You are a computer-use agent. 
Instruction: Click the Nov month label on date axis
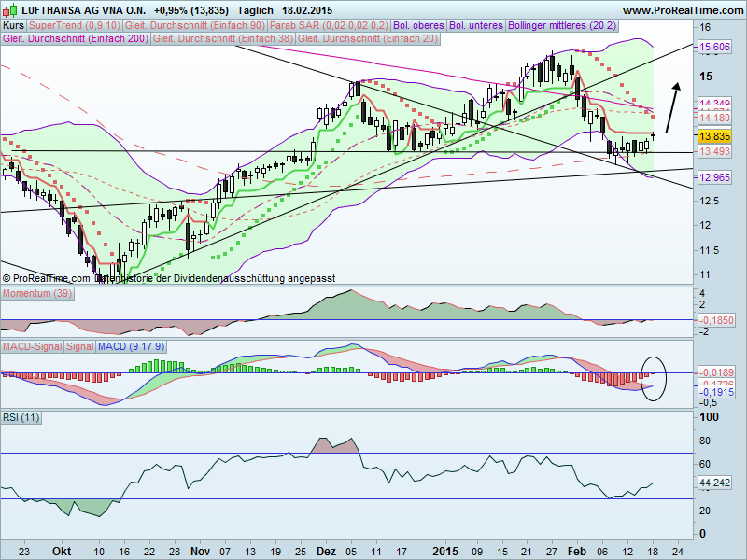200,552
